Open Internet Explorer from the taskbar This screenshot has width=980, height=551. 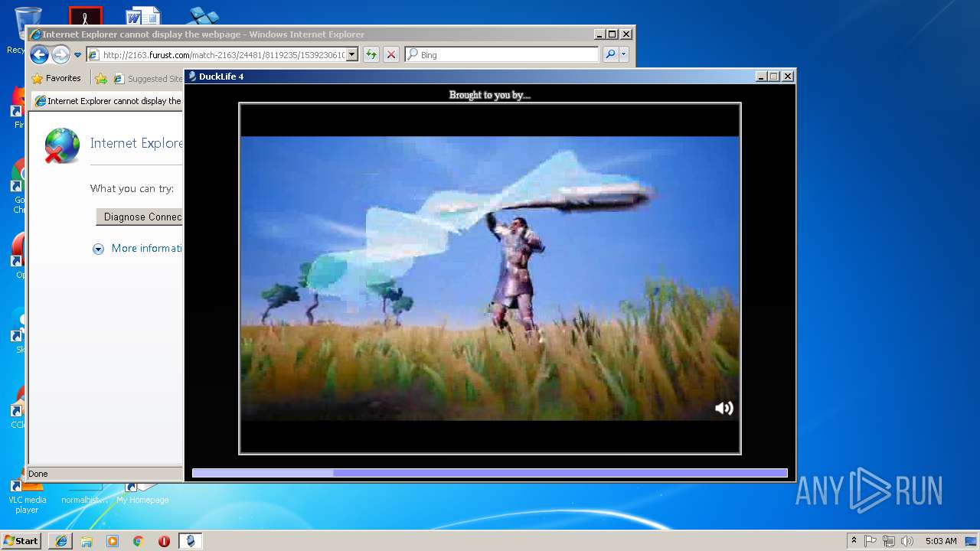[x=61, y=541]
